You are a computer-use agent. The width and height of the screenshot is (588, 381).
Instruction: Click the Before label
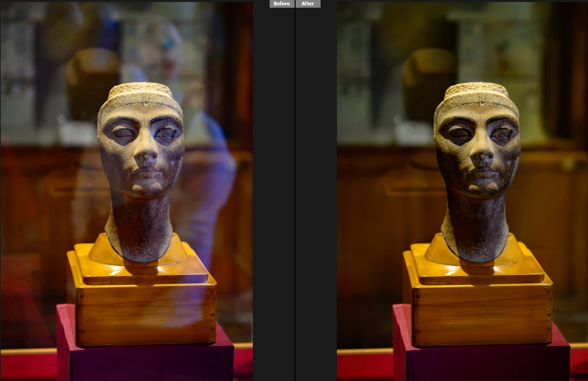pyautogui.click(x=282, y=4)
